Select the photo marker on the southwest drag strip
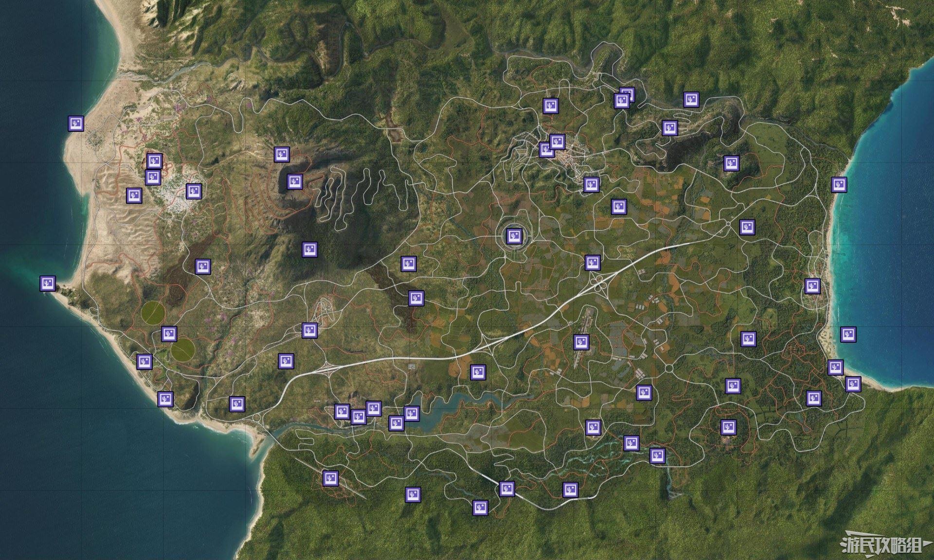This screenshot has height=560, width=934. (330, 478)
